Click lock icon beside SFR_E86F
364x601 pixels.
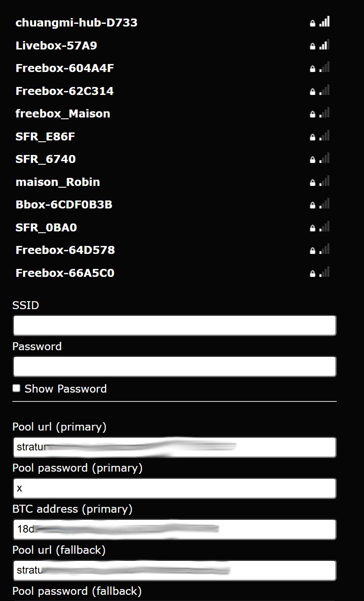tap(312, 137)
